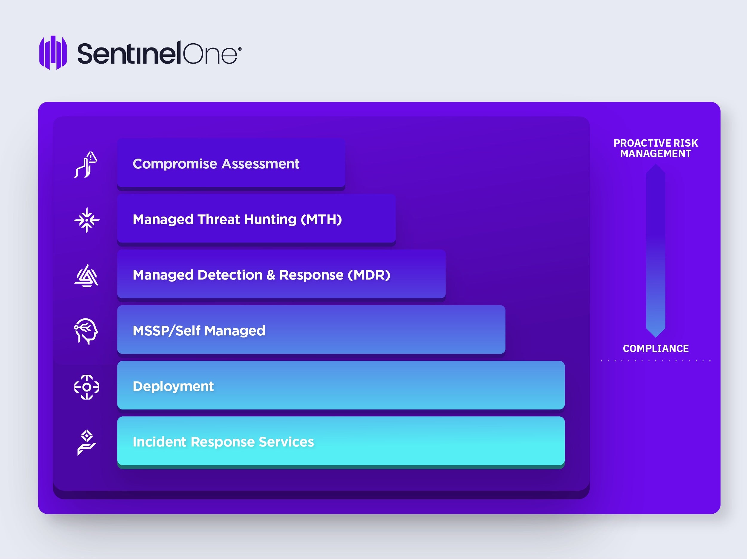Select the MSSP/Self Managed bar

(x=311, y=330)
